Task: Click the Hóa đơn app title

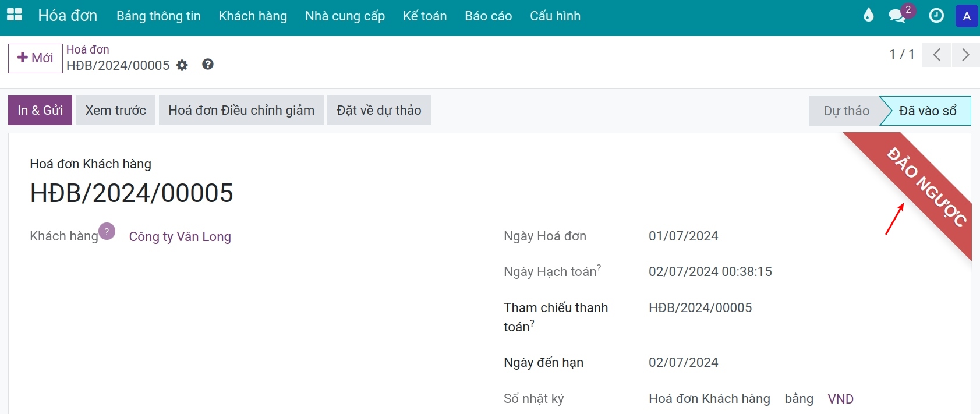Action: pyautogui.click(x=68, y=16)
